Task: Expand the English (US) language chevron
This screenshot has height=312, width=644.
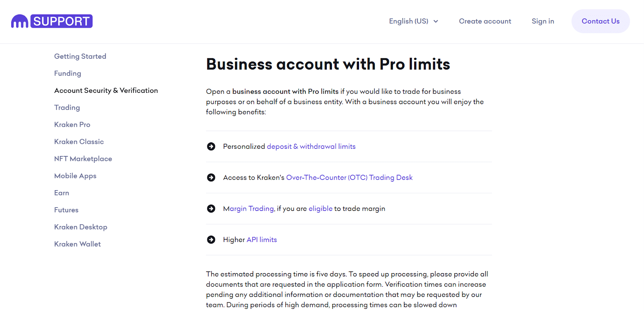Action: pyautogui.click(x=436, y=21)
